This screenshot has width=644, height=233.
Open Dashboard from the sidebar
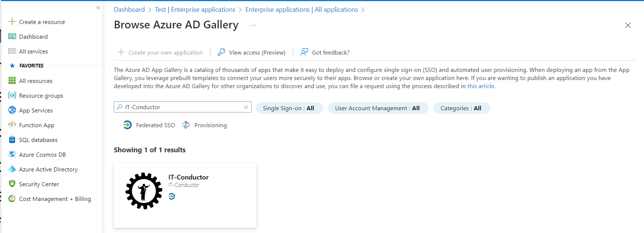33,36
